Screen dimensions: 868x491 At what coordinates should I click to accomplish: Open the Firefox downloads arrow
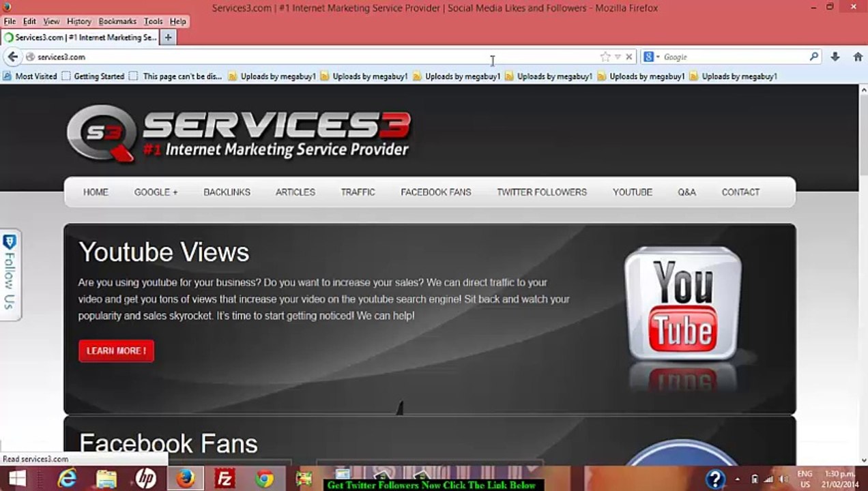coord(835,57)
